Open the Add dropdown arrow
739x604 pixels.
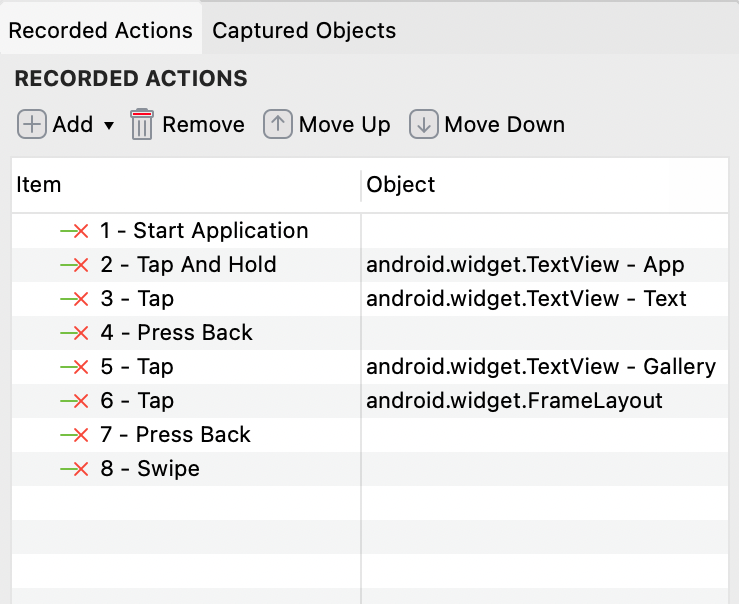(x=109, y=126)
